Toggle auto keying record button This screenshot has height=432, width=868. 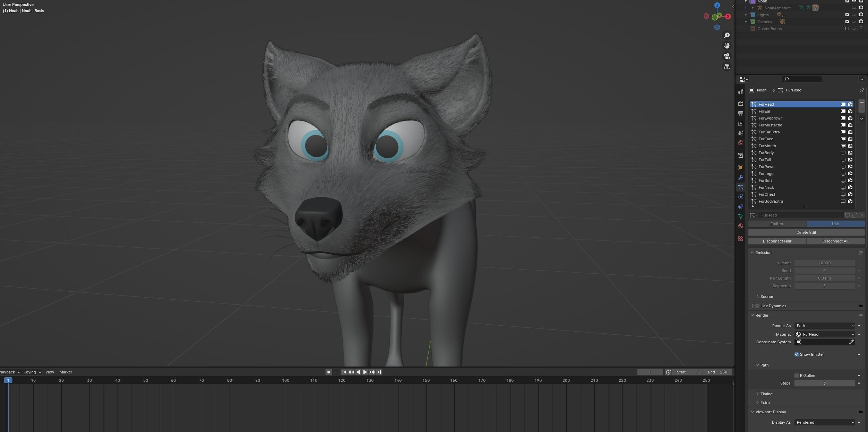pyautogui.click(x=328, y=372)
